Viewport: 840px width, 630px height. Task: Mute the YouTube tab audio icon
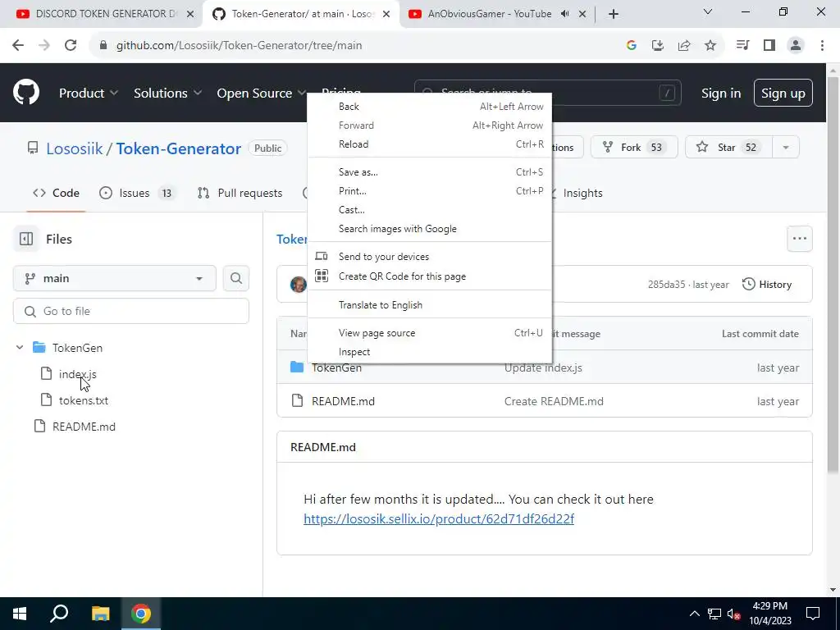(x=564, y=14)
